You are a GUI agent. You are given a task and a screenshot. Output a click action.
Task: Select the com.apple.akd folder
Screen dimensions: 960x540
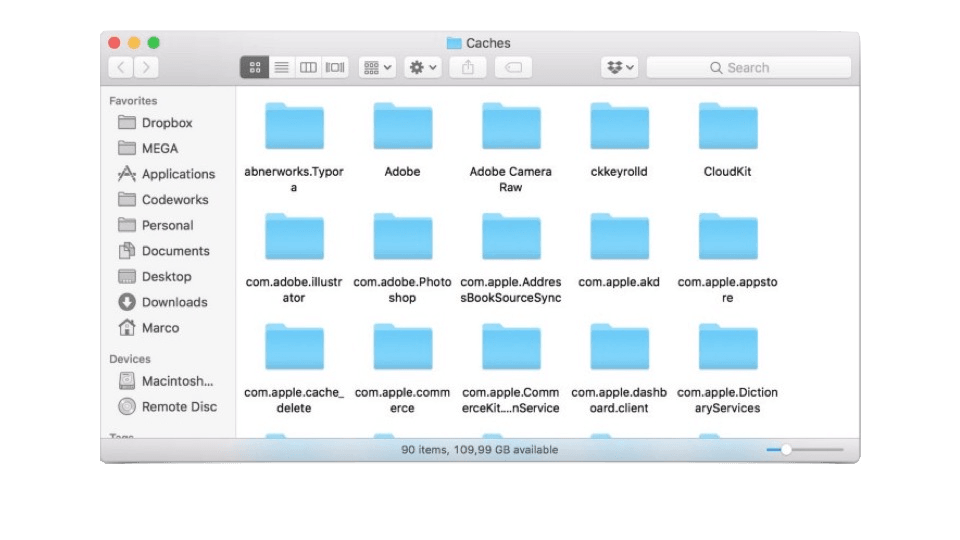(x=619, y=238)
